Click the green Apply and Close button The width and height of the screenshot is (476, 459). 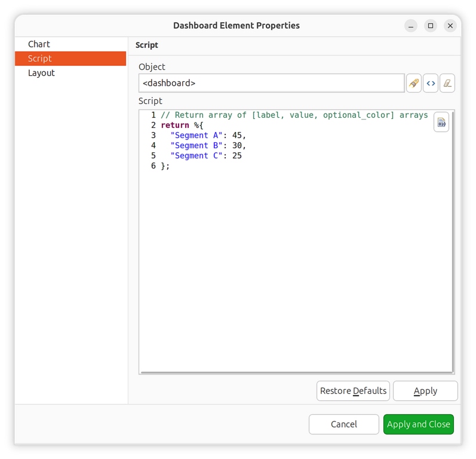click(x=418, y=424)
